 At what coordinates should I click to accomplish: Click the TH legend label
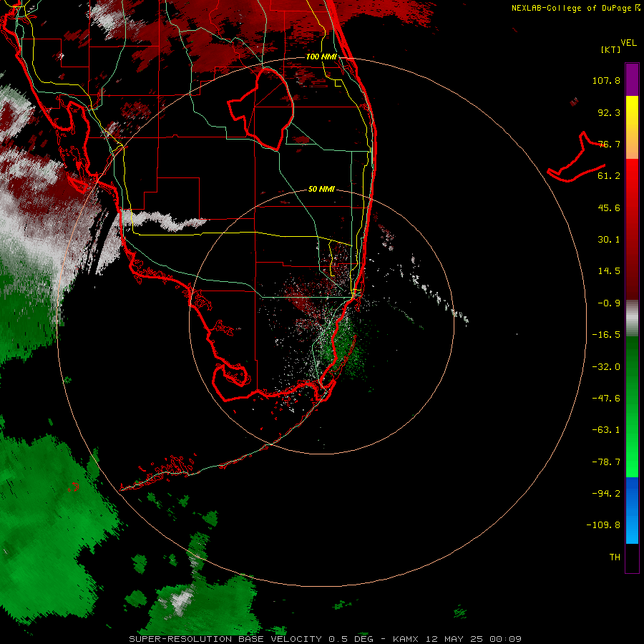click(615, 557)
